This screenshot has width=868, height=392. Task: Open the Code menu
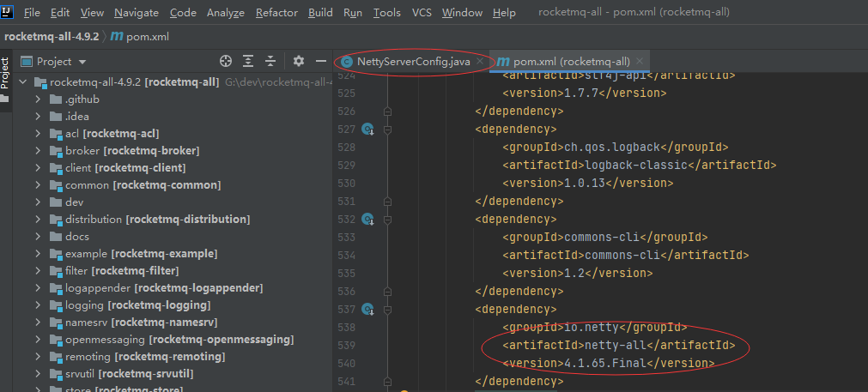tap(183, 12)
